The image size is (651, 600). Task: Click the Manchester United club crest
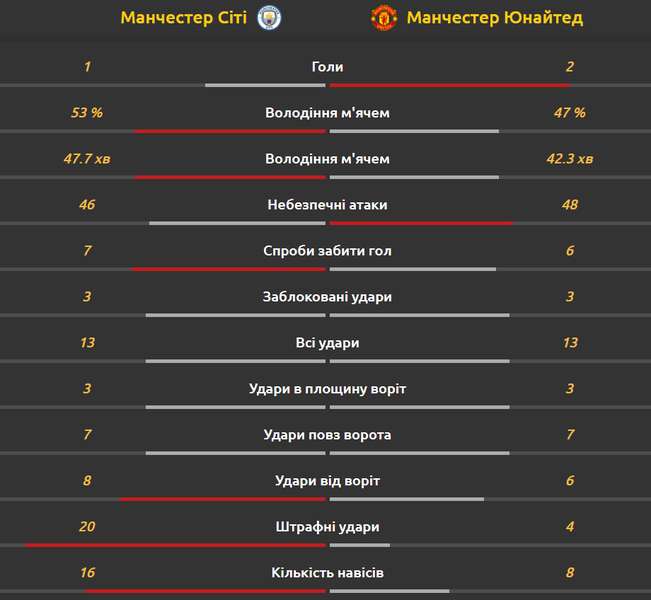(x=384, y=18)
